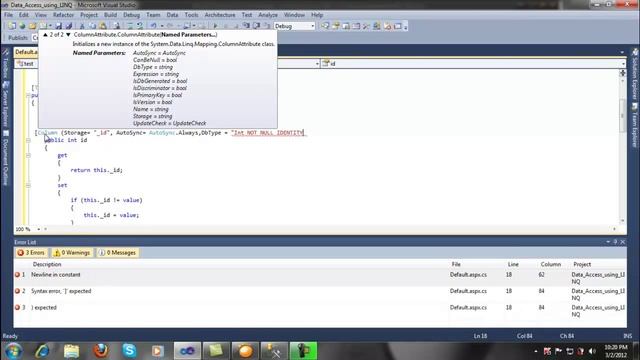Open the Window menu
Screen dimensions: 640x360
click(294, 15)
